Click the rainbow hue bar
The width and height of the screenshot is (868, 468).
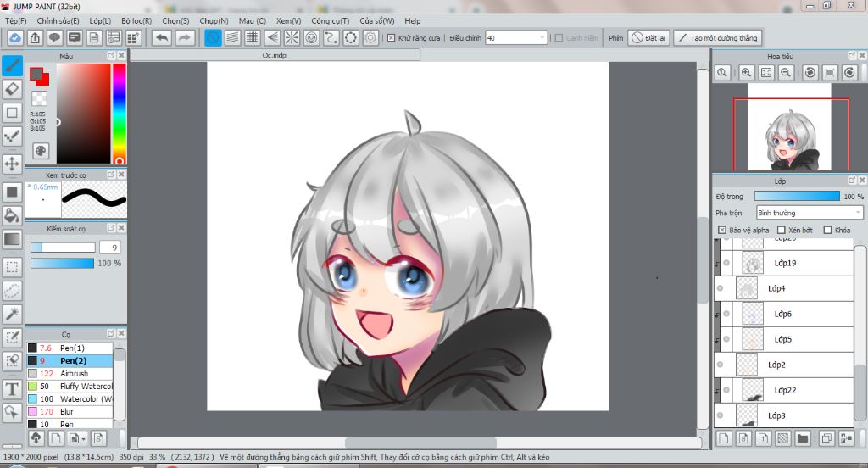click(119, 113)
